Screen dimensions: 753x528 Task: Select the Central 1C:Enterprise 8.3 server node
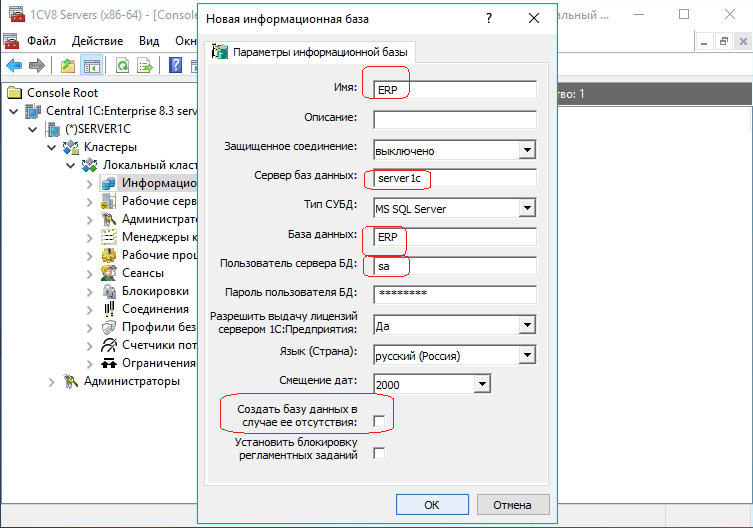pyautogui.click(x=121, y=111)
